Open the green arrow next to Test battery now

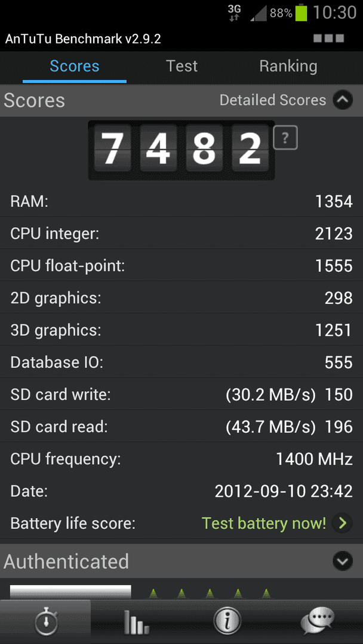click(x=343, y=524)
